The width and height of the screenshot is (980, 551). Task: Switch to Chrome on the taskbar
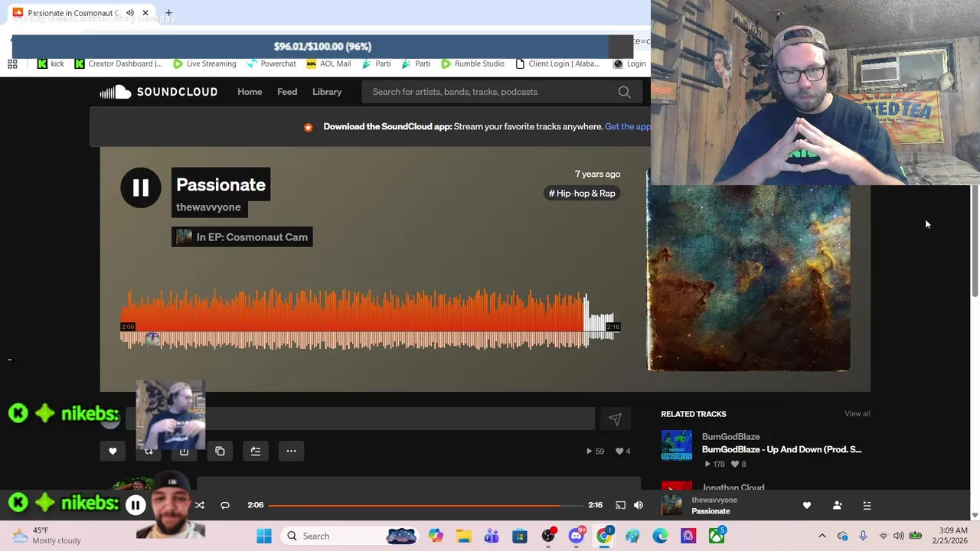(604, 536)
